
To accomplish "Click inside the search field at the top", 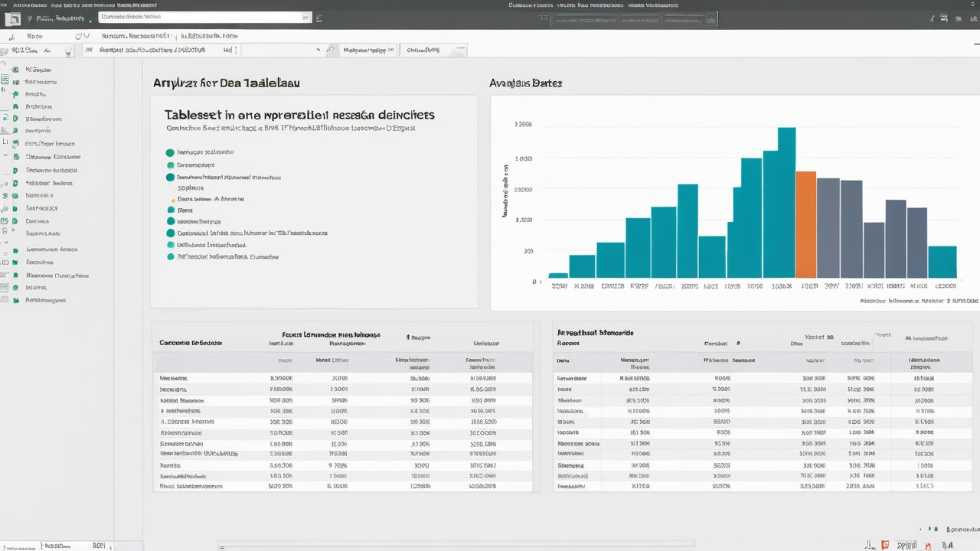I will (203, 17).
